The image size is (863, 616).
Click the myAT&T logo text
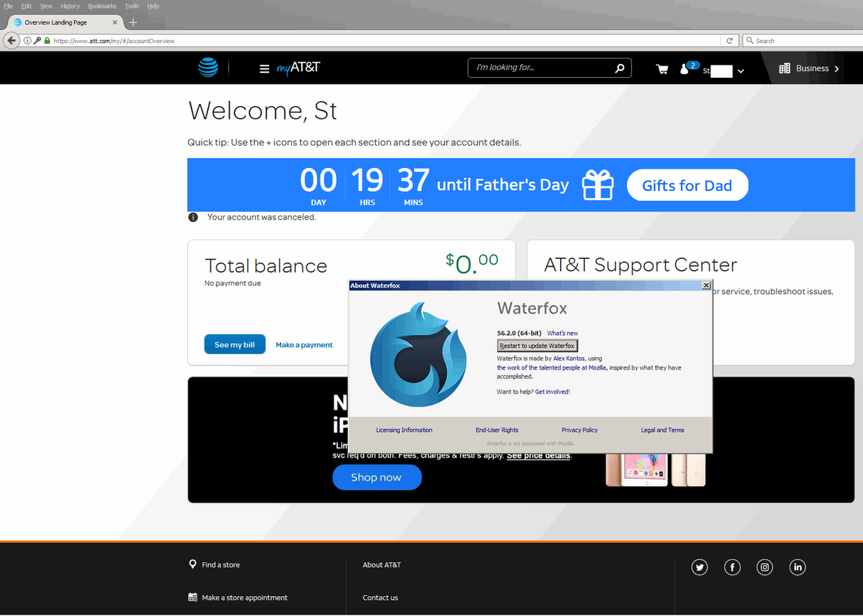tap(297, 68)
